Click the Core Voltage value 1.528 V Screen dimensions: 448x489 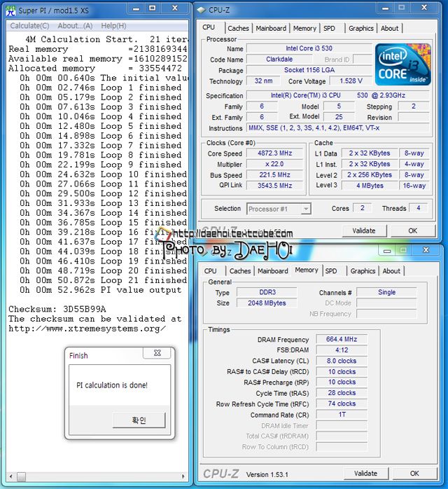351,81
